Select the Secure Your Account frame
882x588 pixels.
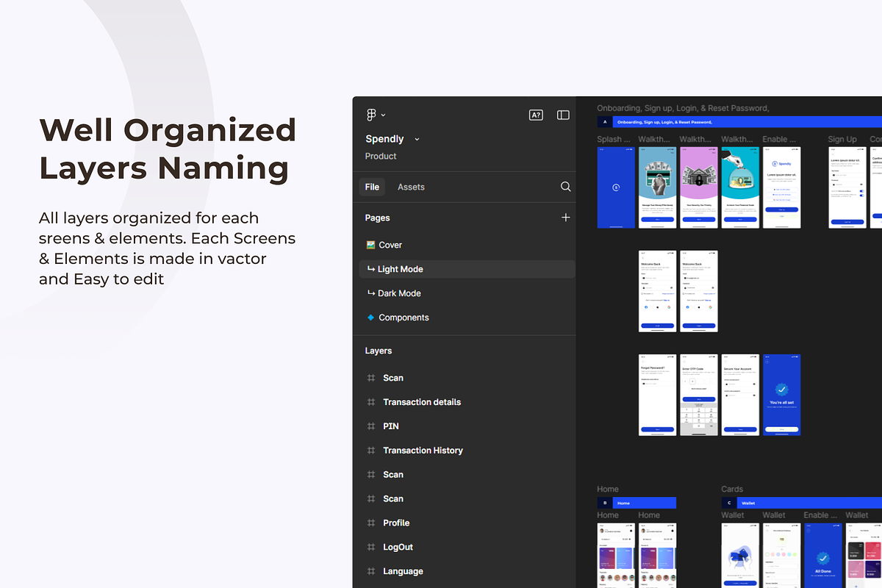coord(740,395)
